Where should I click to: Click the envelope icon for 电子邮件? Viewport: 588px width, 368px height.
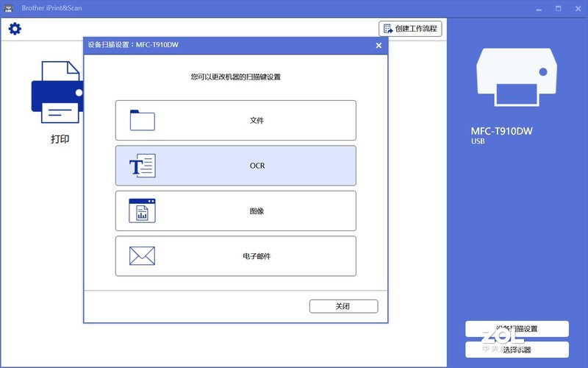[142, 255]
